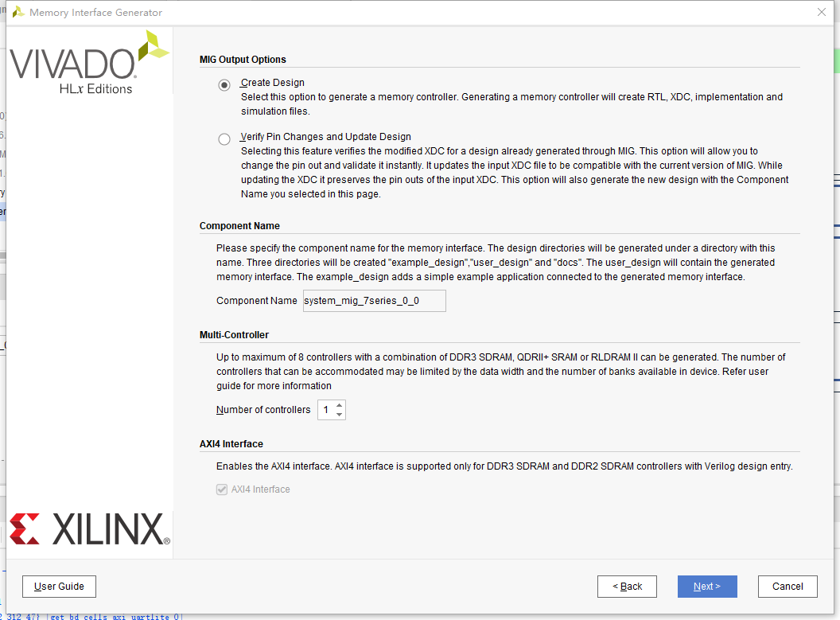Click the Vivado HLx Editions logo
840x620 pixels.
(87, 64)
